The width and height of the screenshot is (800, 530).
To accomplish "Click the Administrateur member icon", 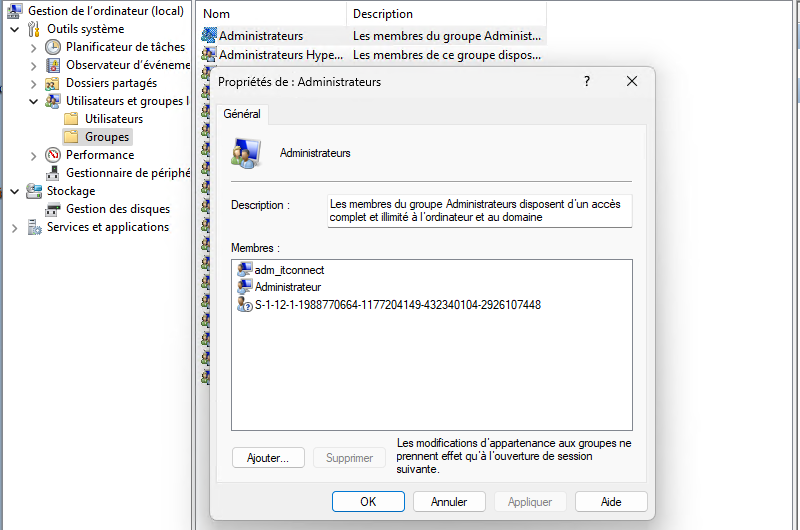I will 245,286.
